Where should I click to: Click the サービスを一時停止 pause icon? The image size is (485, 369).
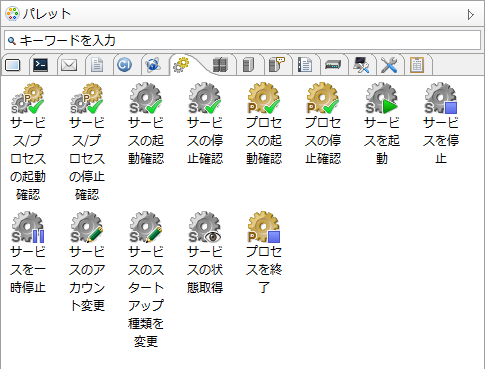[x=28, y=227]
